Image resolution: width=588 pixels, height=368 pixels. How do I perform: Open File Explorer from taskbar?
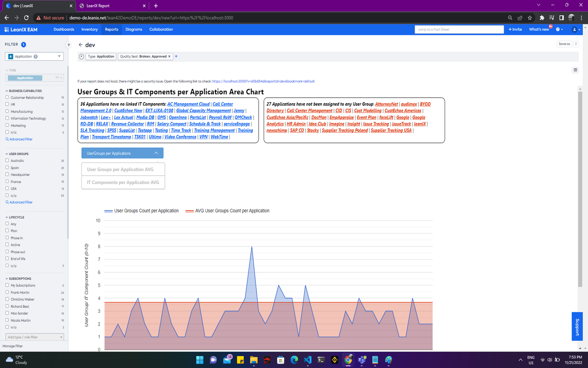coord(254,360)
